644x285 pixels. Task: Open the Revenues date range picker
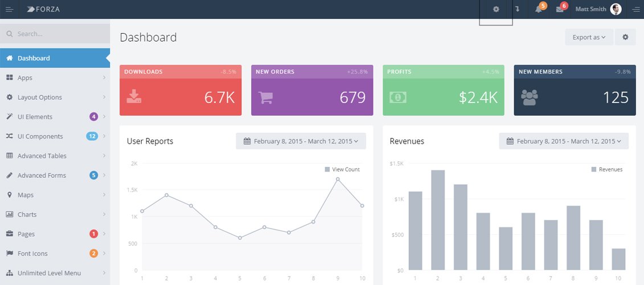tap(564, 141)
